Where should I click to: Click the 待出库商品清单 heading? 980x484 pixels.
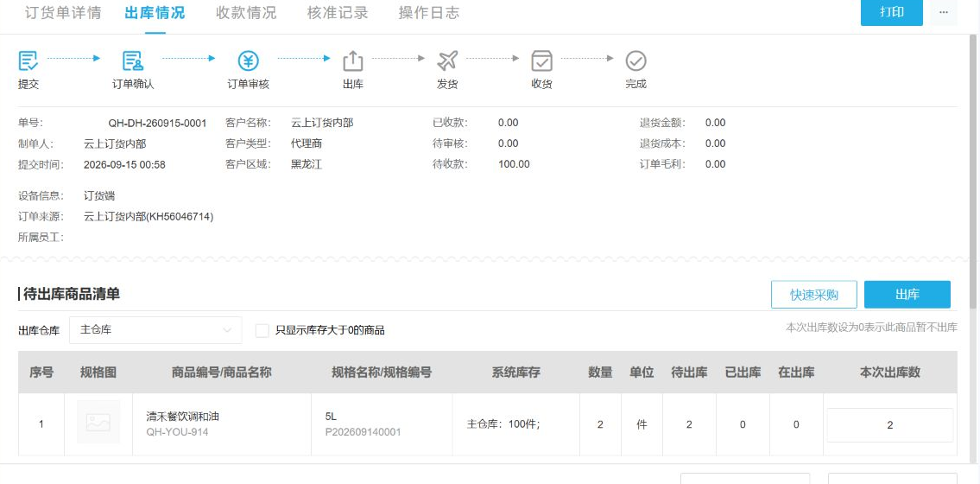tap(72, 294)
